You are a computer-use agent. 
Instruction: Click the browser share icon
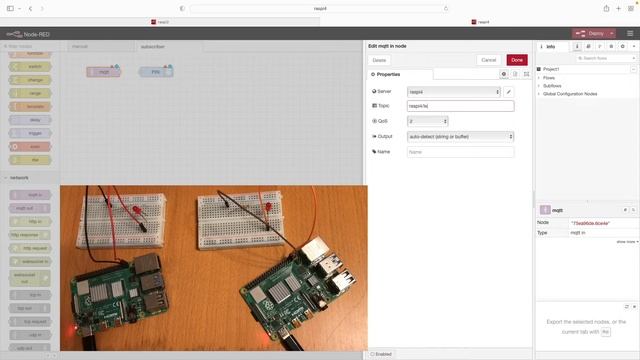coord(607,9)
